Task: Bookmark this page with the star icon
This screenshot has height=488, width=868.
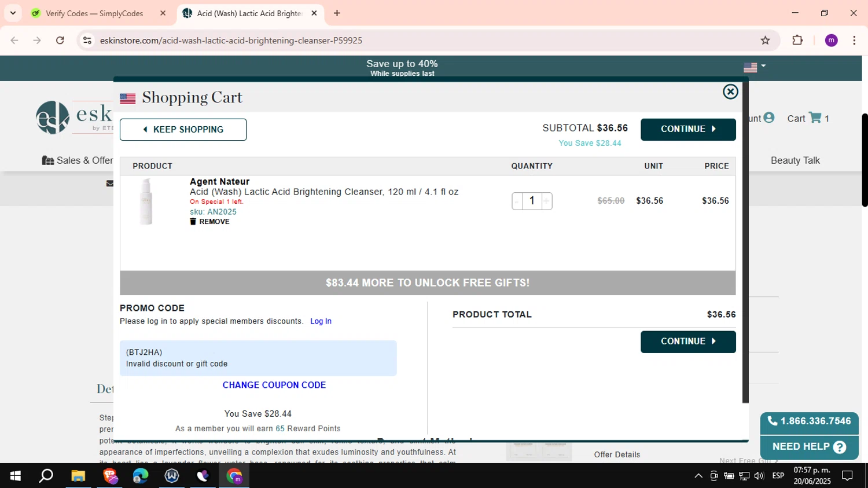Action: [765, 41]
